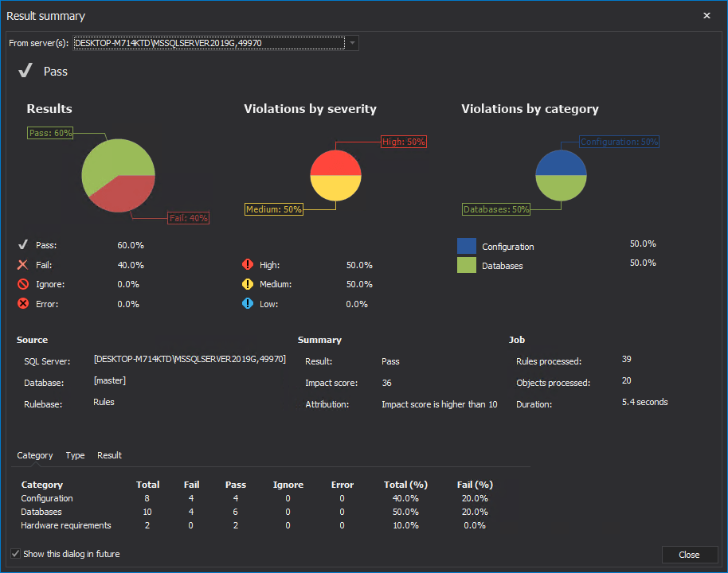Click the large Pass checkmark below the server field

(x=25, y=71)
